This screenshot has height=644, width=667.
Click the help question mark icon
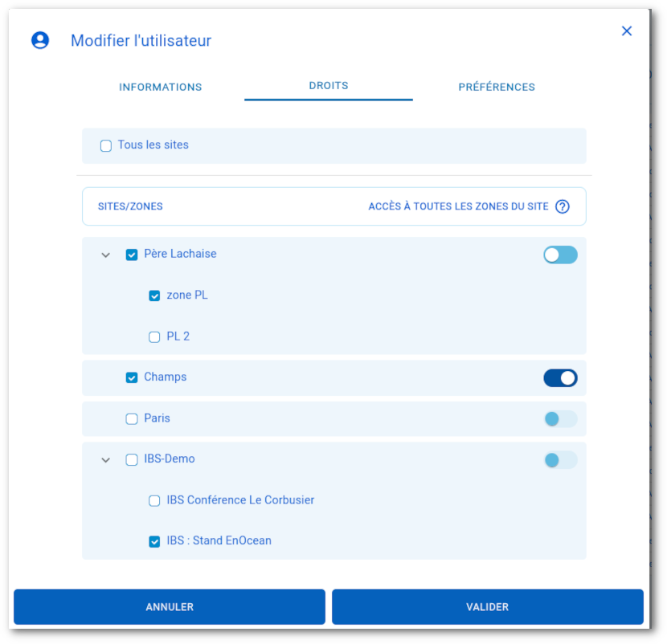click(563, 206)
